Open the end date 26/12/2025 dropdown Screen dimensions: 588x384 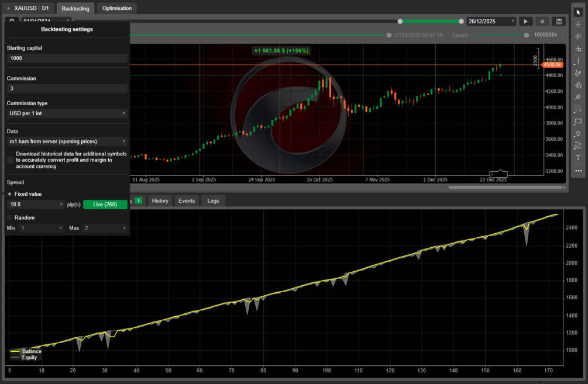(x=491, y=22)
